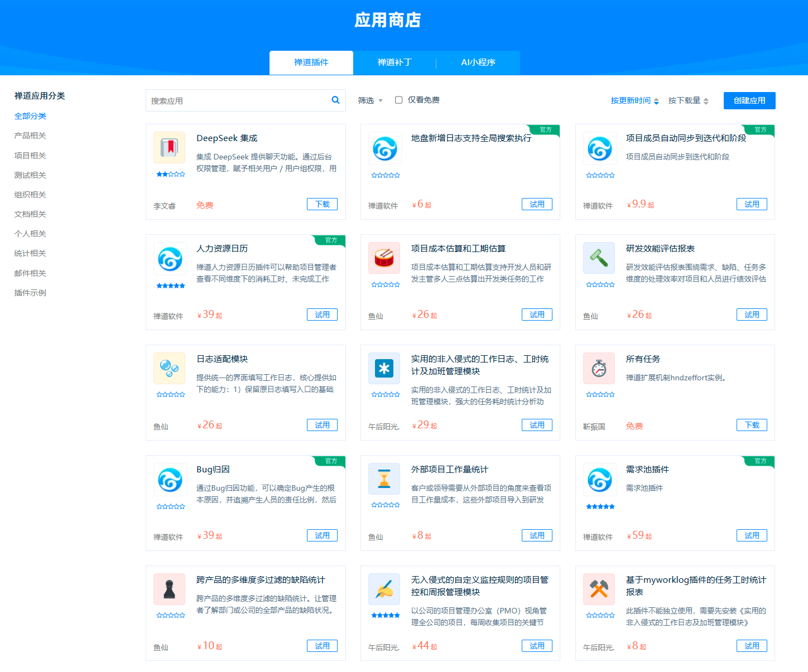Switch to the AI小程序 tab
This screenshot has width=808, height=672.
click(x=478, y=62)
